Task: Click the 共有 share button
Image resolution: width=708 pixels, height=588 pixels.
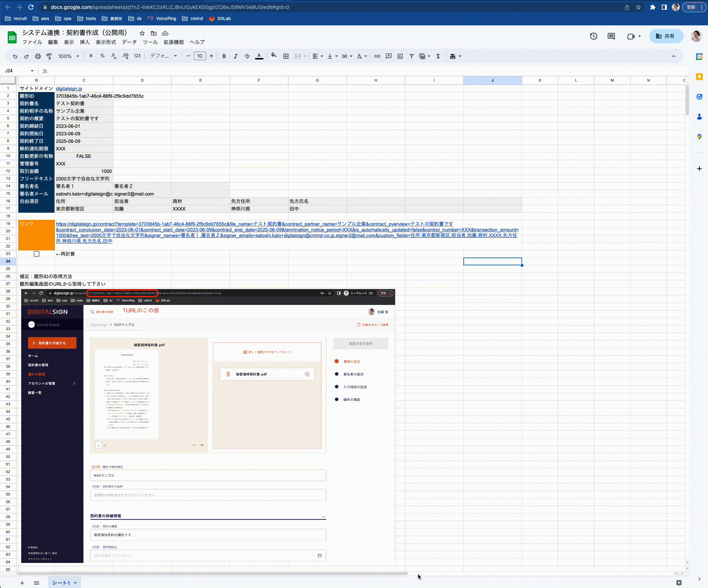Action: pyautogui.click(x=666, y=36)
